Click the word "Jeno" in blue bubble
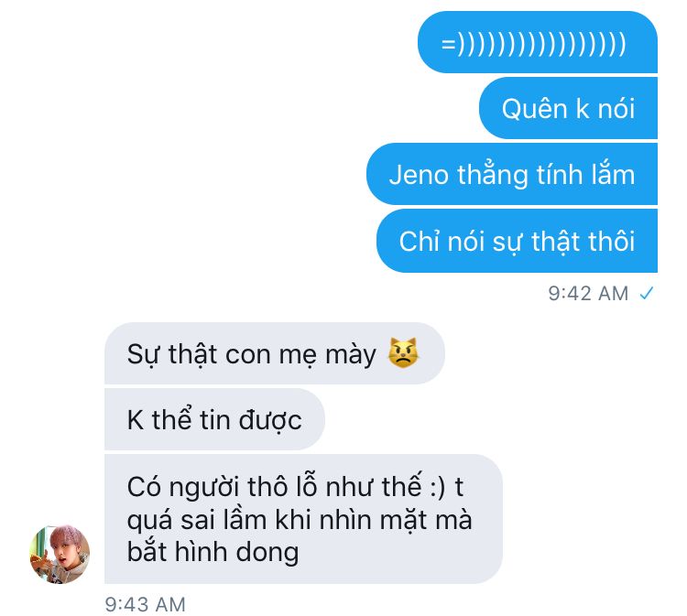This screenshot has height=616, width=687. [419, 174]
